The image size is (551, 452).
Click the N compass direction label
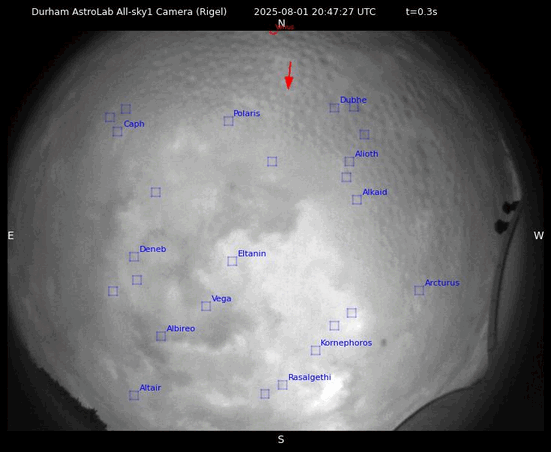[x=281, y=24]
